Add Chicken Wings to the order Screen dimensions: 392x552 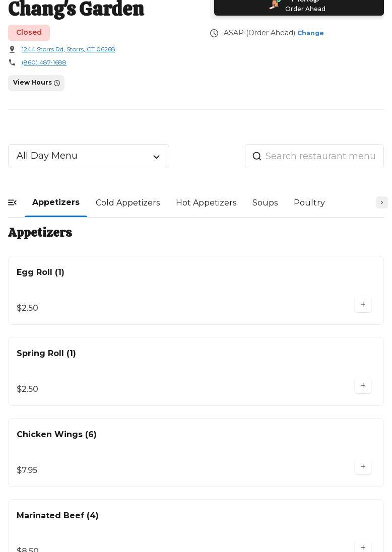click(363, 466)
